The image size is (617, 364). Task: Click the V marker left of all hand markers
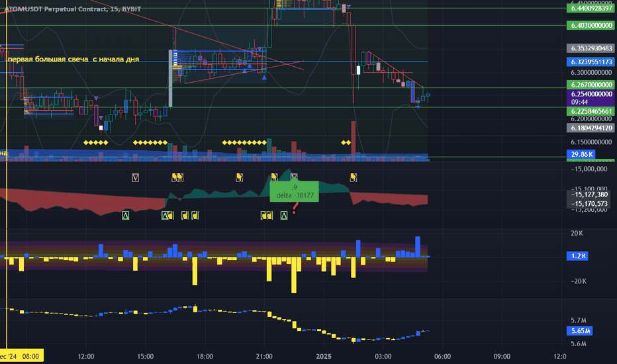click(x=135, y=178)
